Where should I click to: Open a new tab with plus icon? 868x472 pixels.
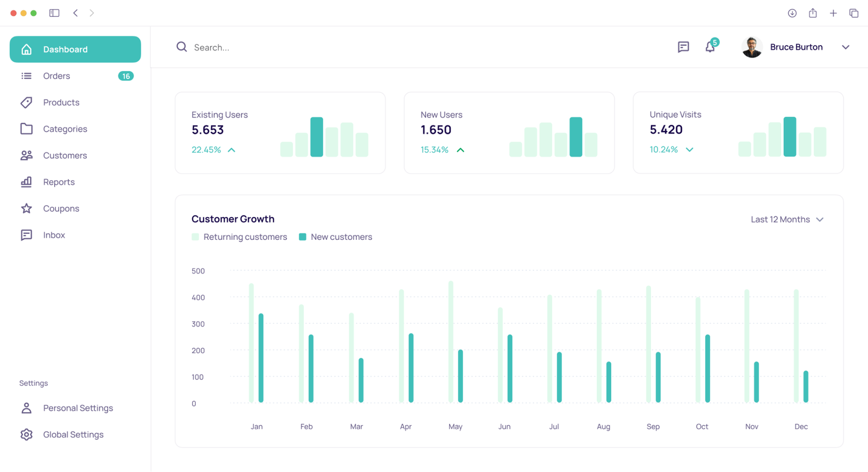click(x=833, y=13)
